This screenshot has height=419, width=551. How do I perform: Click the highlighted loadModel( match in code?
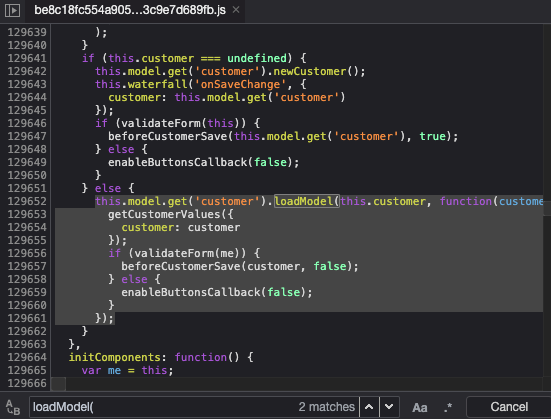point(307,201)
